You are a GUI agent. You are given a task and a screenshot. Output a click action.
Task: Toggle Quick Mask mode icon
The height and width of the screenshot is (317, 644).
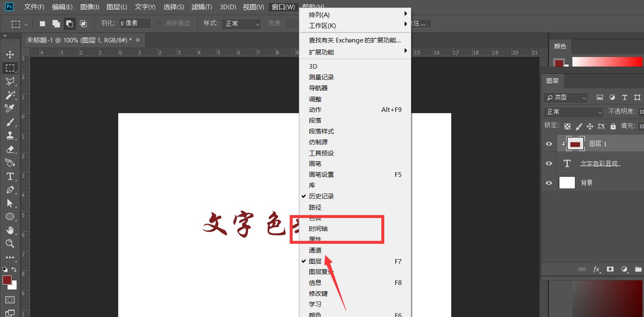point(10,300)
